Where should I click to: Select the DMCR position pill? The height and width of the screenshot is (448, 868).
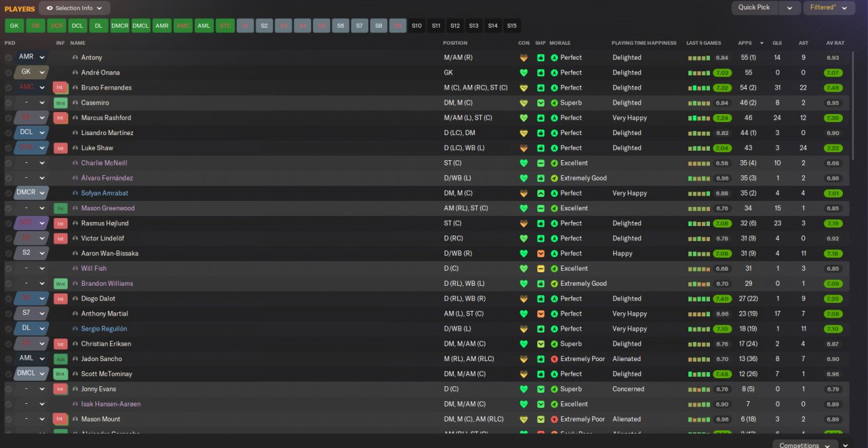coord(120,26)
